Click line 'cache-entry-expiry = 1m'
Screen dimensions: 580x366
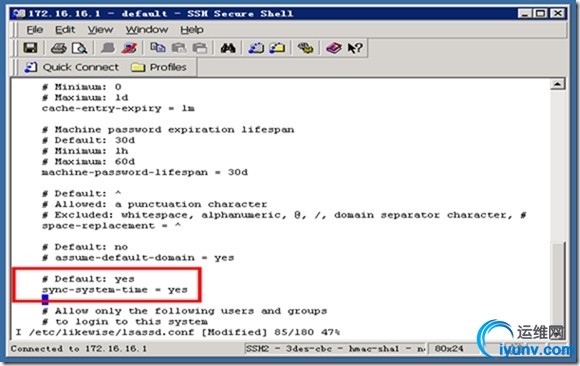(118, 108)
